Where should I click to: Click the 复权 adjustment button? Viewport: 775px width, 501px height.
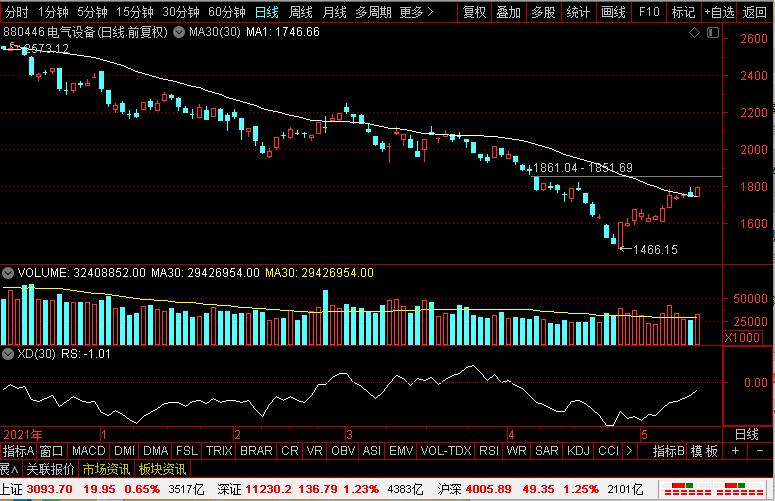click(474, 12)
